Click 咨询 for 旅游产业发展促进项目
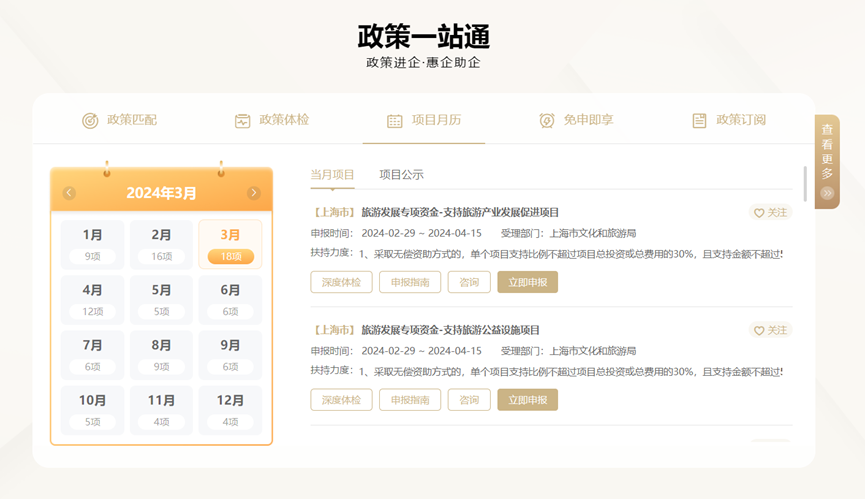Image resolution: width=865 pixels, height=499 pixels. click(469, 282)
